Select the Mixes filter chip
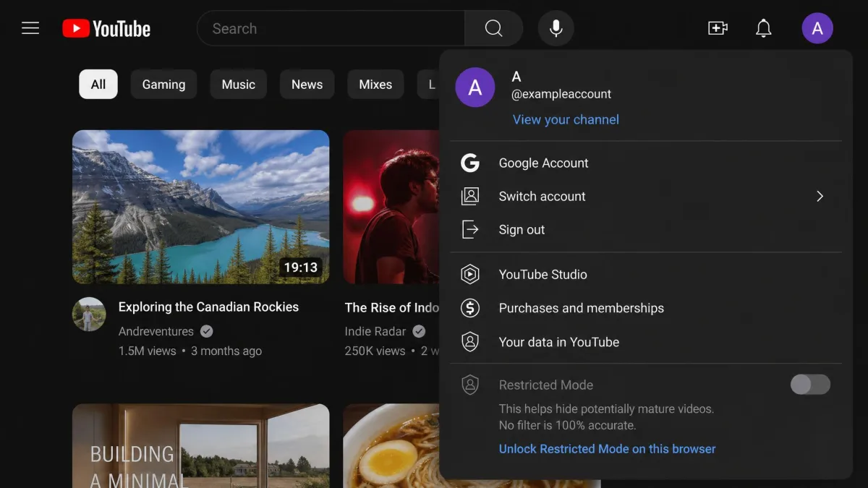Viewport: 868px width, 488px height. tap(375, 85)
